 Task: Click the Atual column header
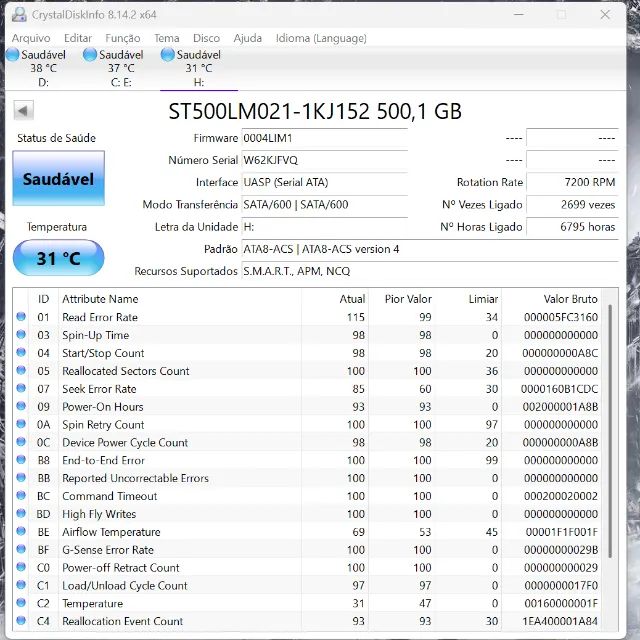click(335, 299)
